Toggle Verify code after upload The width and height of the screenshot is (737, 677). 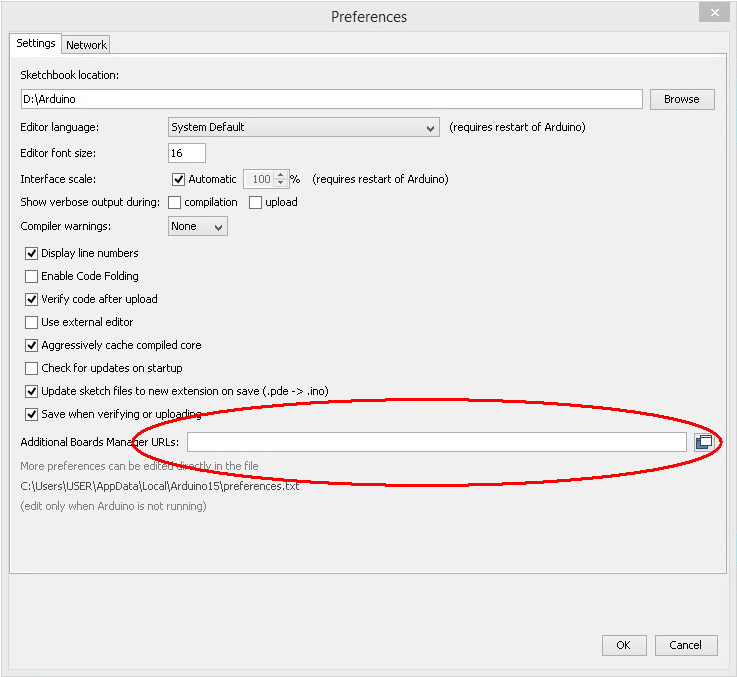(32, 300)
